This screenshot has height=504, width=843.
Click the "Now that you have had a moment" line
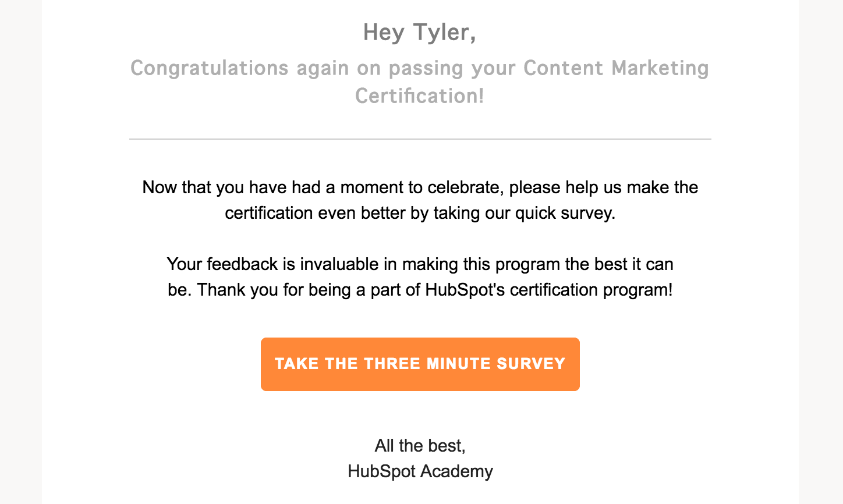420,187
